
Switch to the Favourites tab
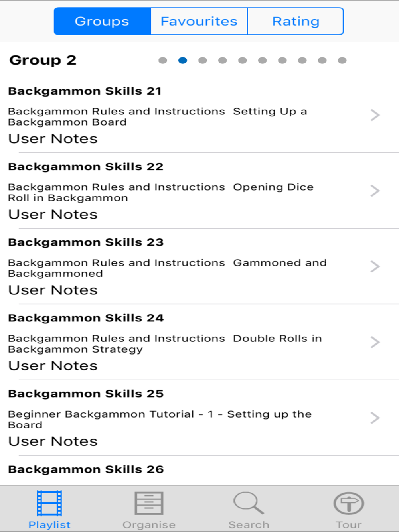[x=199, y=21]
